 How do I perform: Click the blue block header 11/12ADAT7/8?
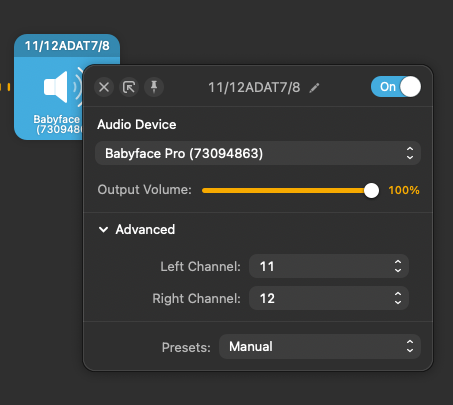pos(67,46)
